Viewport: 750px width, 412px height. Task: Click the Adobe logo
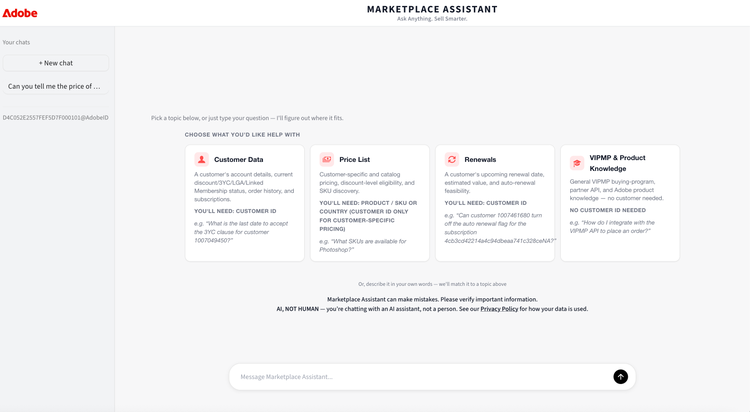20,13
